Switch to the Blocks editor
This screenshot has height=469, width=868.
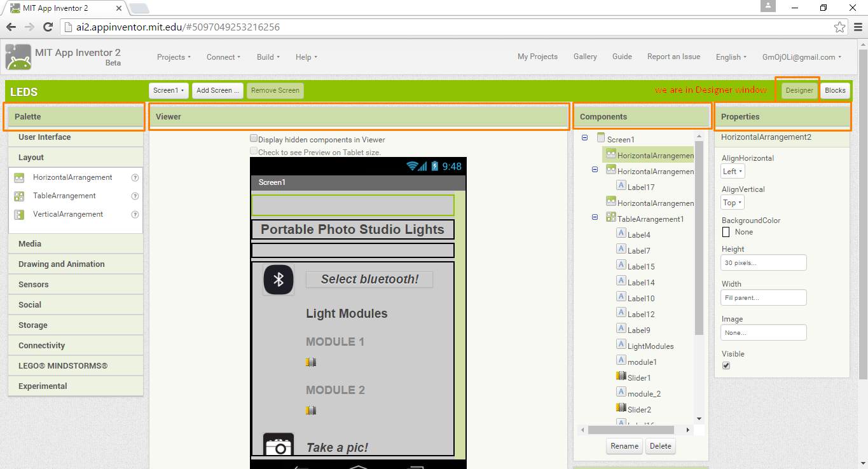click(x=835, y=90)
